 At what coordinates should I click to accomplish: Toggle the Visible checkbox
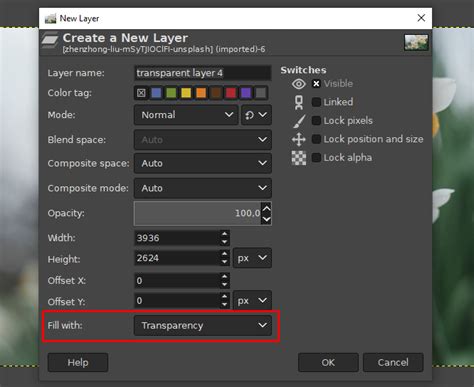coord(316,84)
